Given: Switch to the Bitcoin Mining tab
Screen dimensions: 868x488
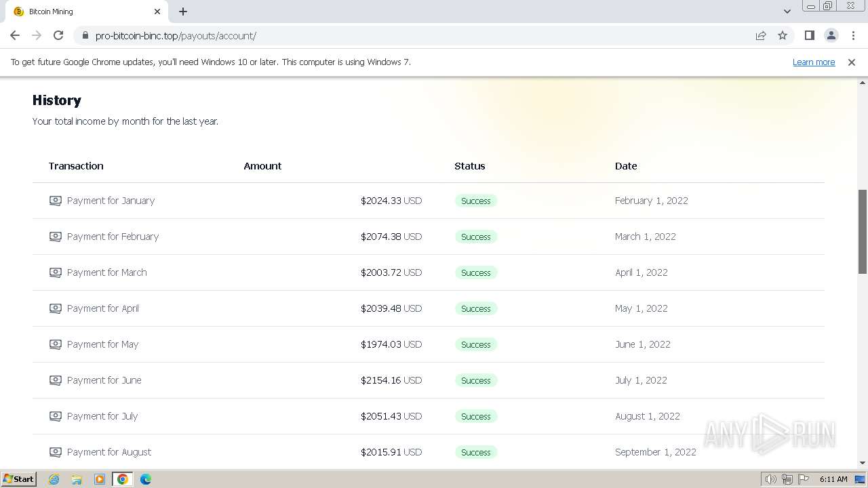Looking at the screenshot, I should click(87, 12).
